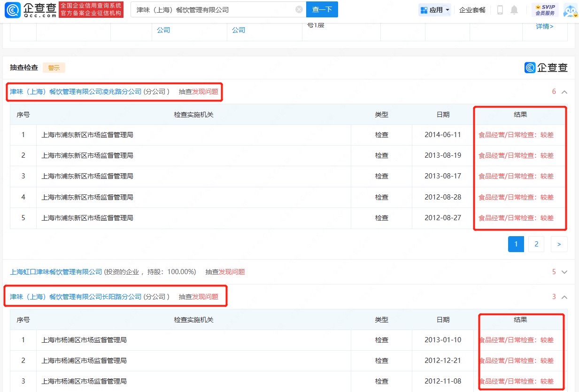579x392 pixels.
Task: Click the next page arrow
Action: click(559, 244)
